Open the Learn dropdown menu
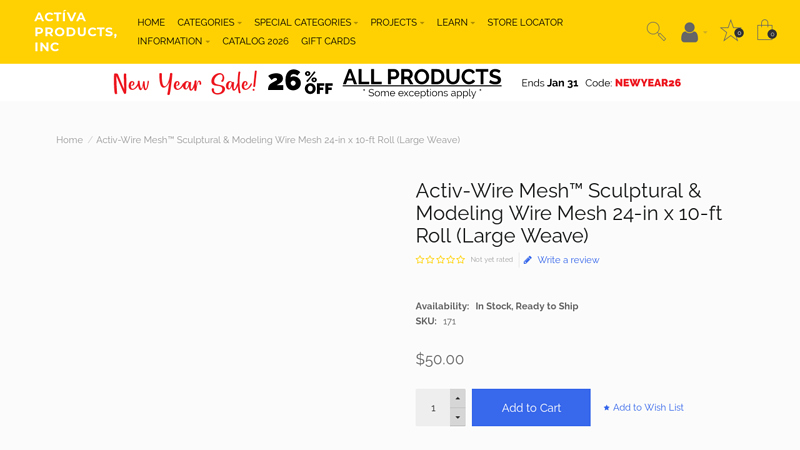Viewport: 800px width, 450px height. (455, 22)
